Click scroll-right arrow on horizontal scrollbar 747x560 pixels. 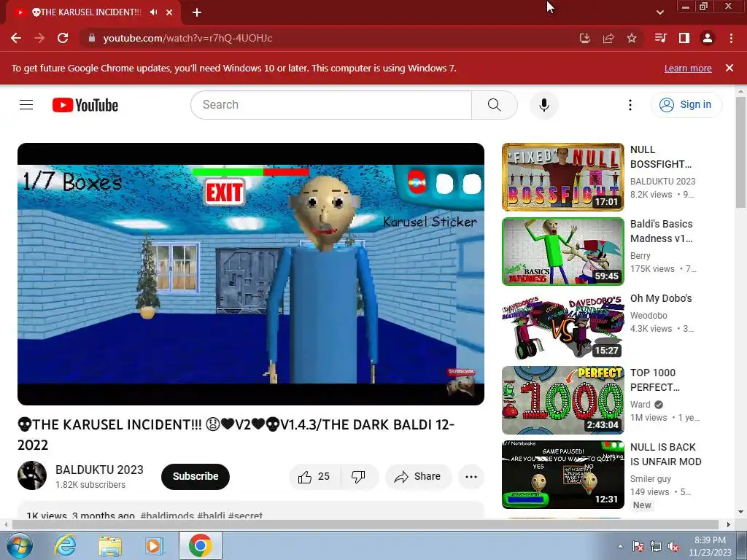tap(729, 524)
